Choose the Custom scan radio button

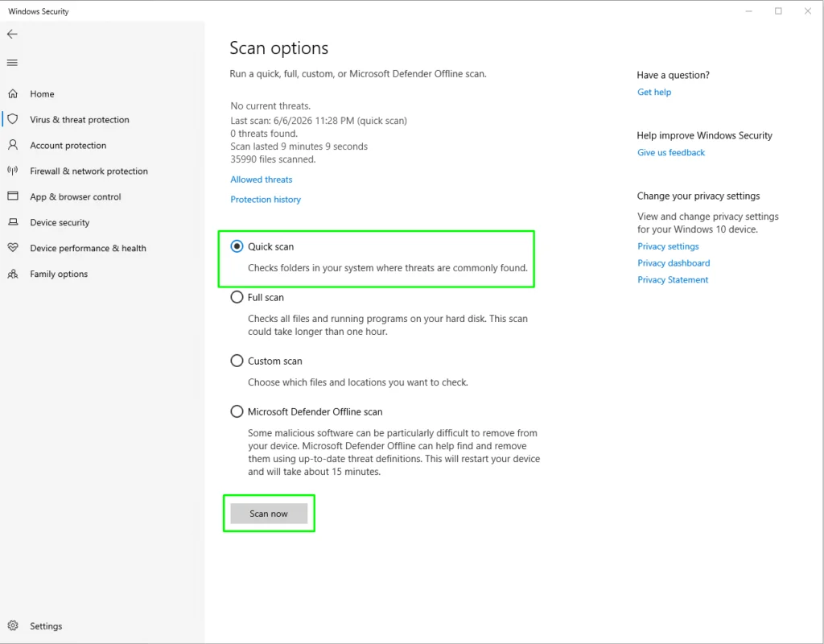pyautogui.click(x=237, y=361)
